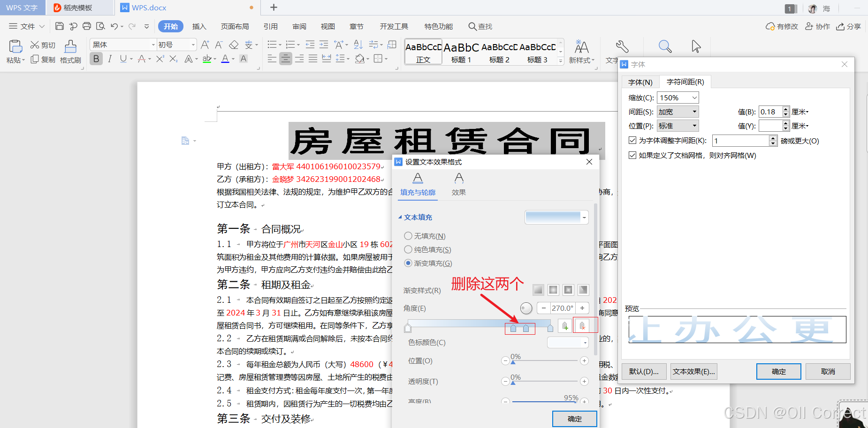Open the font name 黑体 dropdown
Viewport: 868px width, 428px height.
tap(153, 45)
